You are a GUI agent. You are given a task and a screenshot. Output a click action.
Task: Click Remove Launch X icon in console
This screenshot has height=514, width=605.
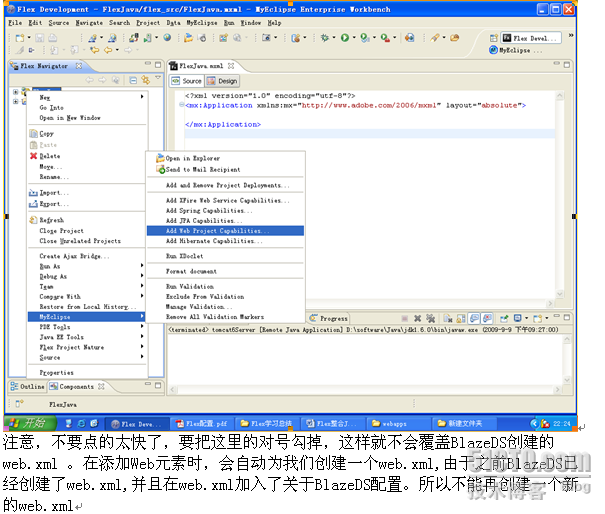click(x=417, y=318)
